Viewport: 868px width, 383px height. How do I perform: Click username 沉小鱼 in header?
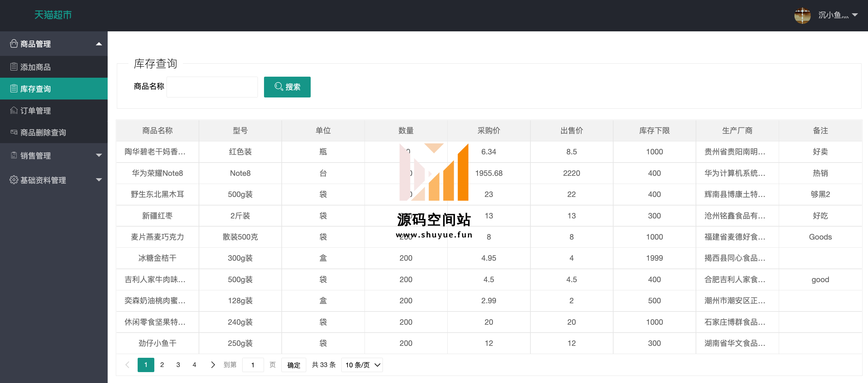[833, 15]
